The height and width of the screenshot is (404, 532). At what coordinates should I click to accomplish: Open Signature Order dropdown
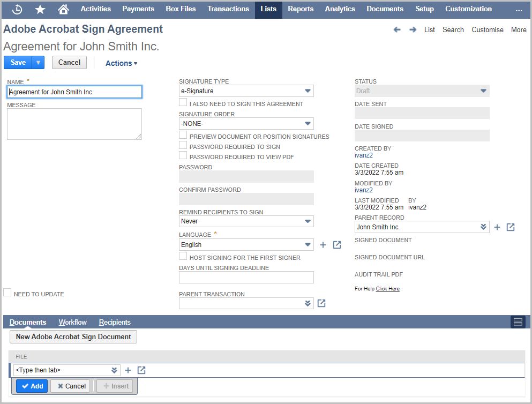246,123
